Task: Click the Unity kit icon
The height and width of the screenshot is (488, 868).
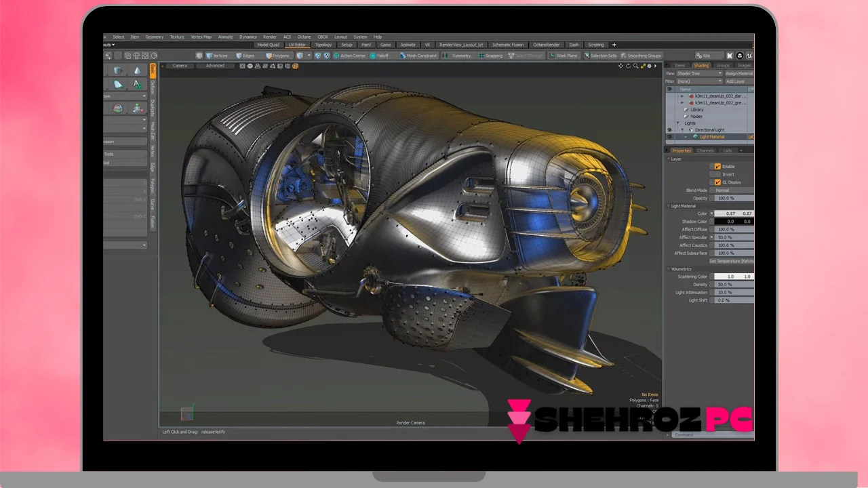Action: (x=740, y=56)
